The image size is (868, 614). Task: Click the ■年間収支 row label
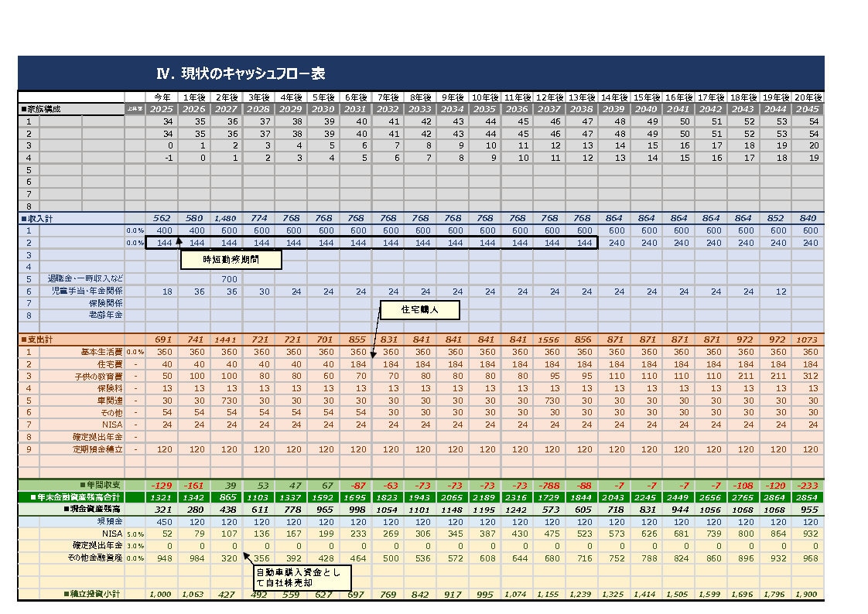(x=101, y=485)
